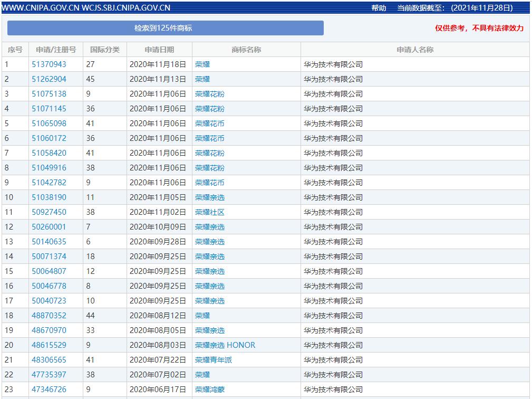532x399 pixels.
Task: Open trademark 荣耀鸿蒙 entry
Action: pos(209,389)
